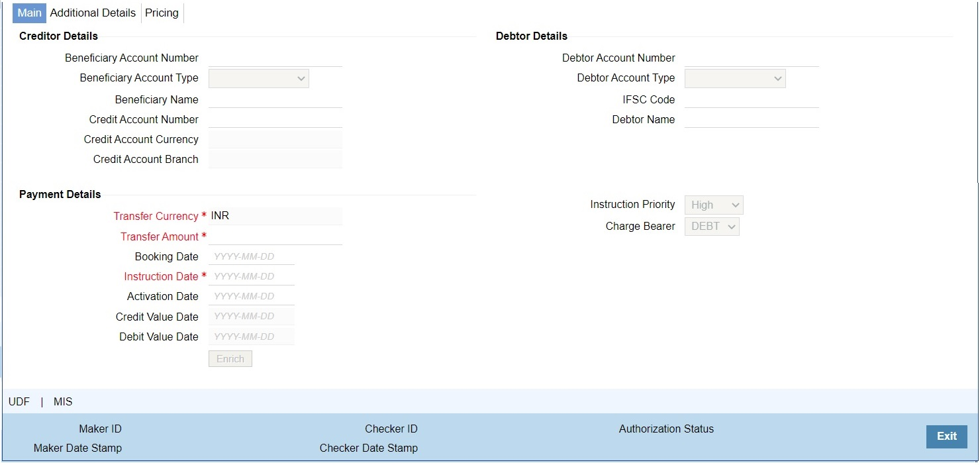980x465 pixels.
Task: Click the Beneficiary Name field
Action: [275, 99]
